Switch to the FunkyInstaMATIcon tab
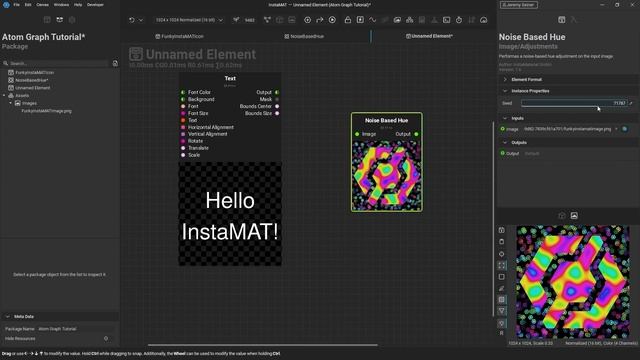Viewport: 640px width, 360px height. (x=180, y=36)
